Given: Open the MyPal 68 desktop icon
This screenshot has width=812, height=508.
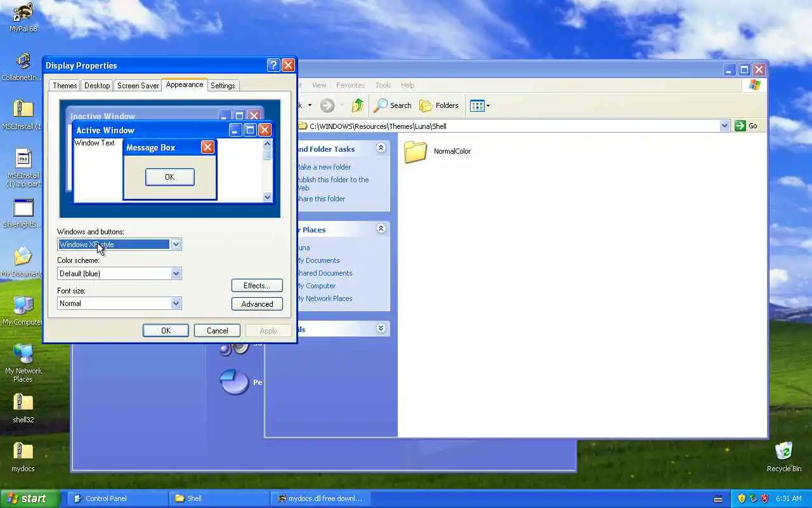Looking at the screenshot, I should coord(23,17).
